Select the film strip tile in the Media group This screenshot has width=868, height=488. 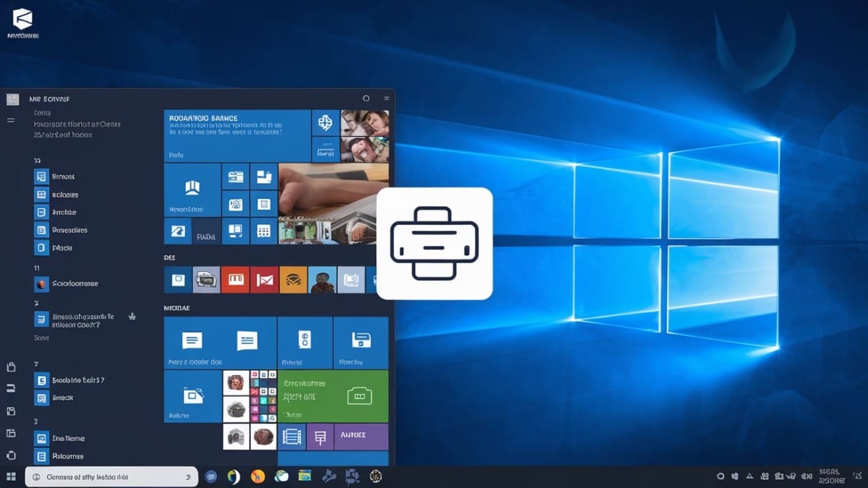292,437
